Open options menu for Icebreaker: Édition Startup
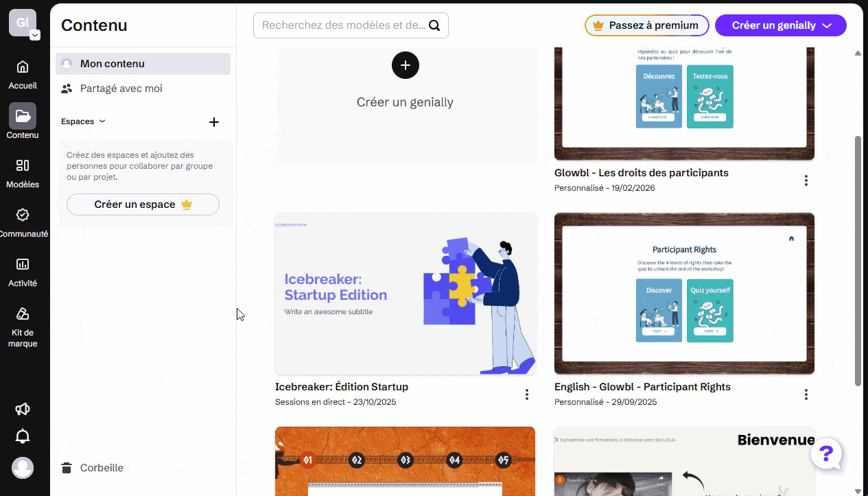Viewport: 868px width, 496px height. [527, 394]
